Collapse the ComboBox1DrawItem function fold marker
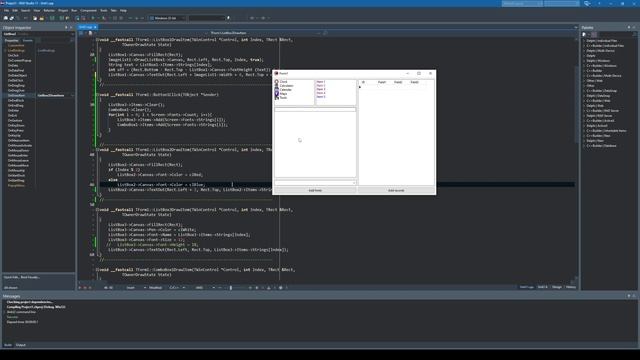The width and height of the screenshot is (640, 360). [x=97, y=270]
